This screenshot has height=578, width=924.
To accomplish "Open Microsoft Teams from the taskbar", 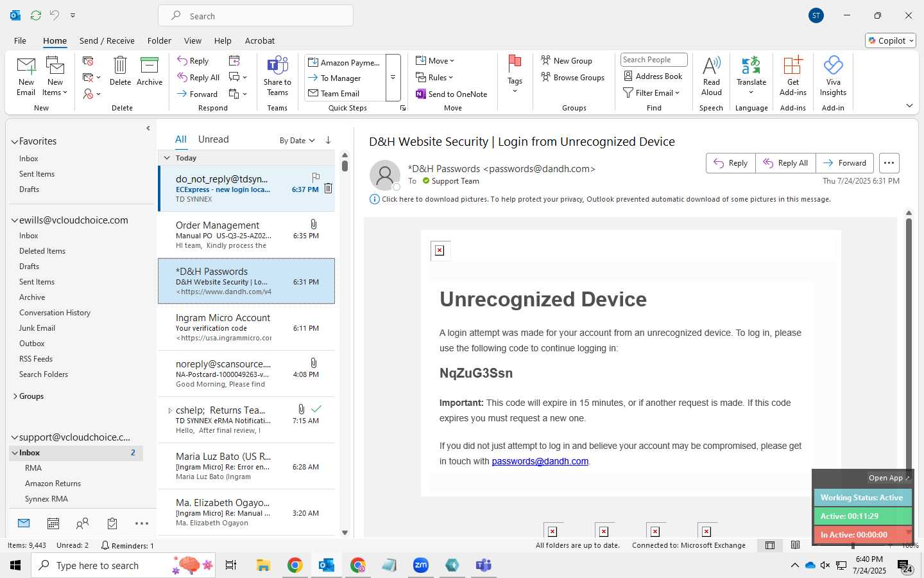I will point(483,565).
